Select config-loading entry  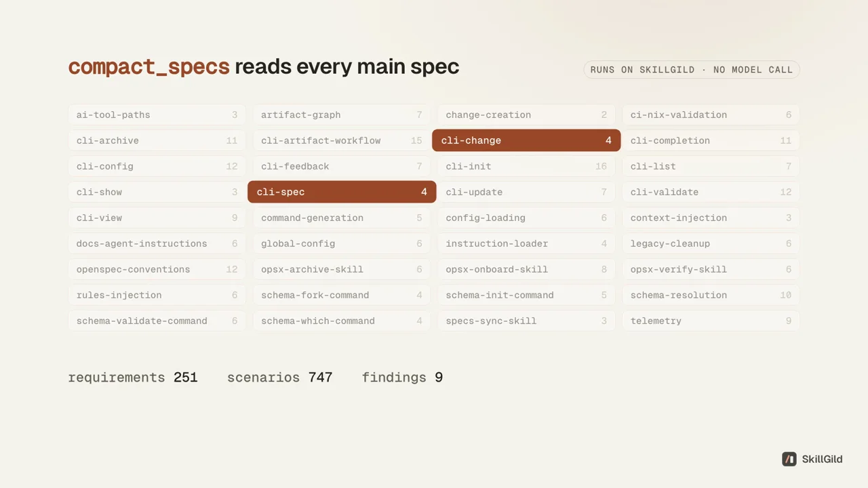pyautogui.click(x=526, y=218)
